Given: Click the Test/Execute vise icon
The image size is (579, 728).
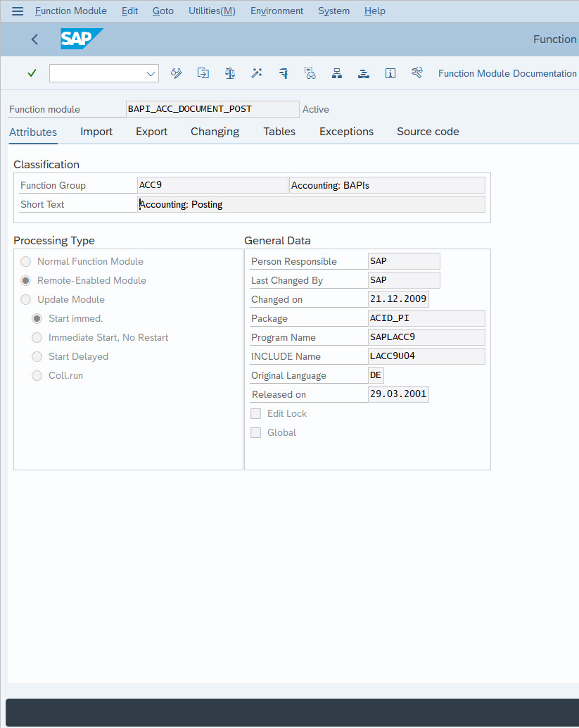Looking at the screenshot, I should [284, 73].
